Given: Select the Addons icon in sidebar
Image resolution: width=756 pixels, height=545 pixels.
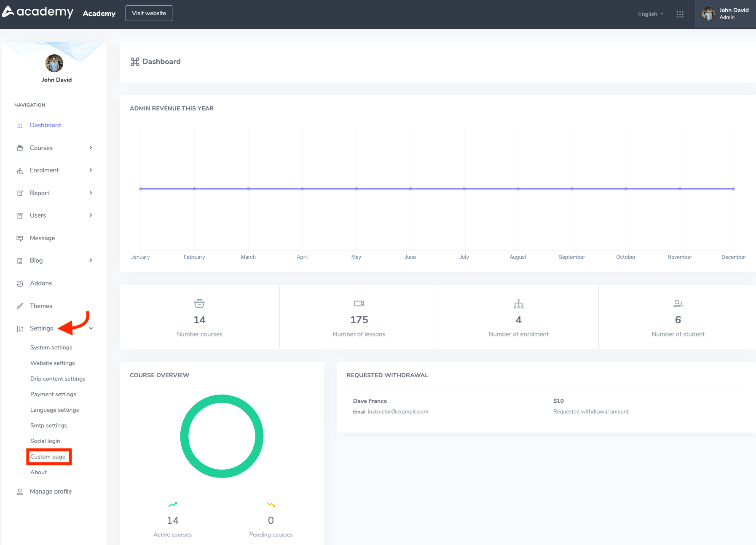Looking at the screenshot, I should point(20,283).
